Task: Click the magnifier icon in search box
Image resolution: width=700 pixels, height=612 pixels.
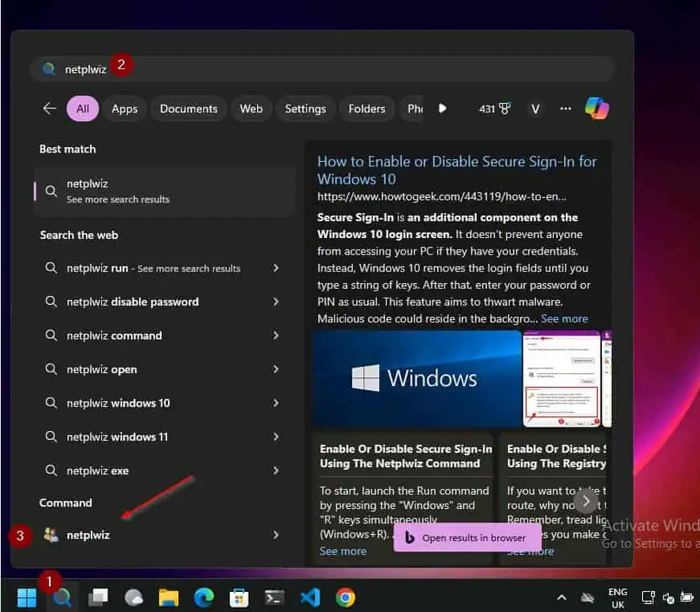Action: tap(48, 69)
